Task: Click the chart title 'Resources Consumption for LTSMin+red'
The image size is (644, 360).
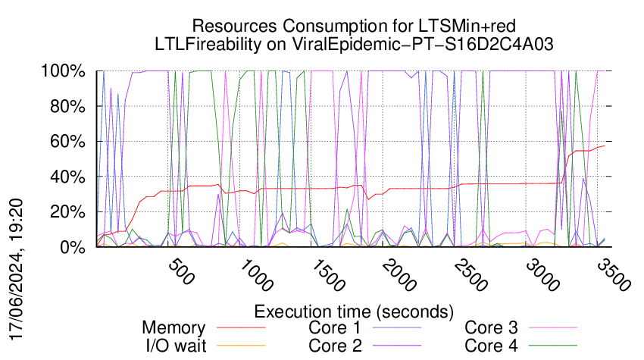Action: (x=354, y=26)
